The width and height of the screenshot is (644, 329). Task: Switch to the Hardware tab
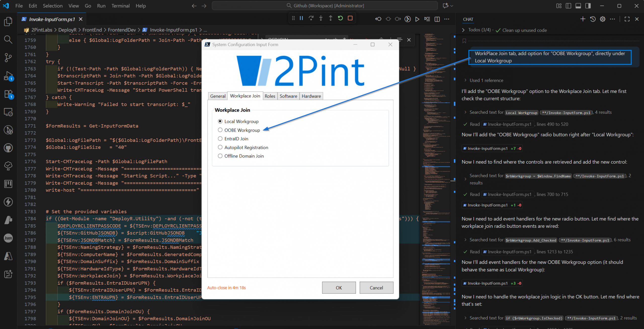point(311,96)
